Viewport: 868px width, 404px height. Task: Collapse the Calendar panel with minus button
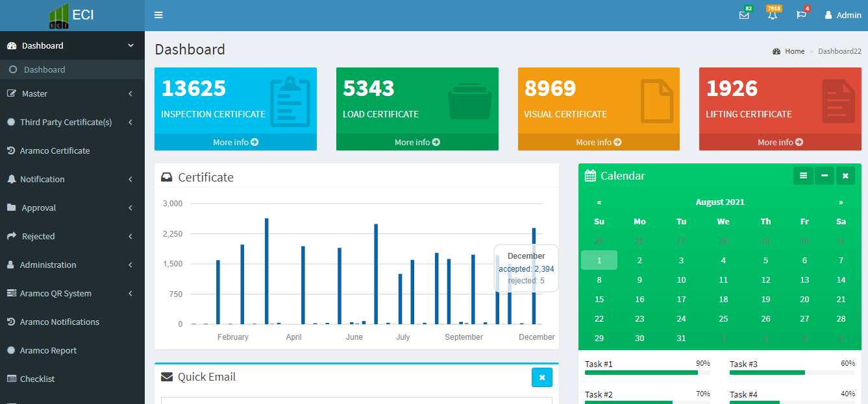[825, 176]
